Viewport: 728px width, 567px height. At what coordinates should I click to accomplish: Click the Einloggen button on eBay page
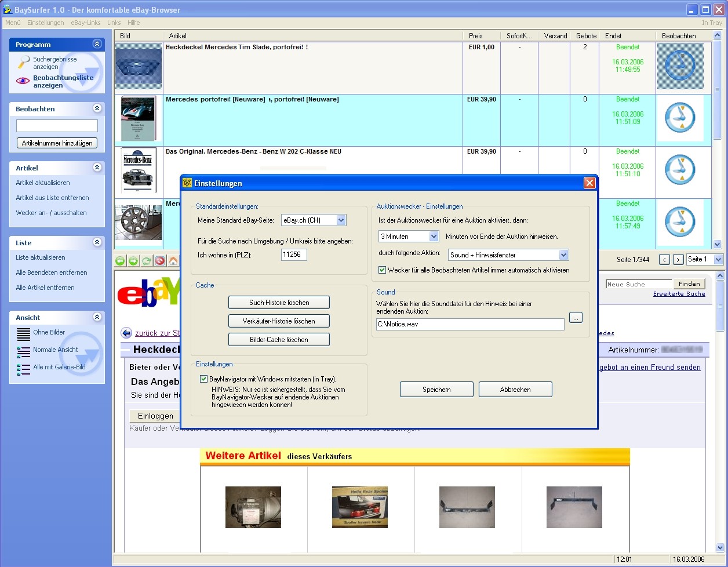155,416
